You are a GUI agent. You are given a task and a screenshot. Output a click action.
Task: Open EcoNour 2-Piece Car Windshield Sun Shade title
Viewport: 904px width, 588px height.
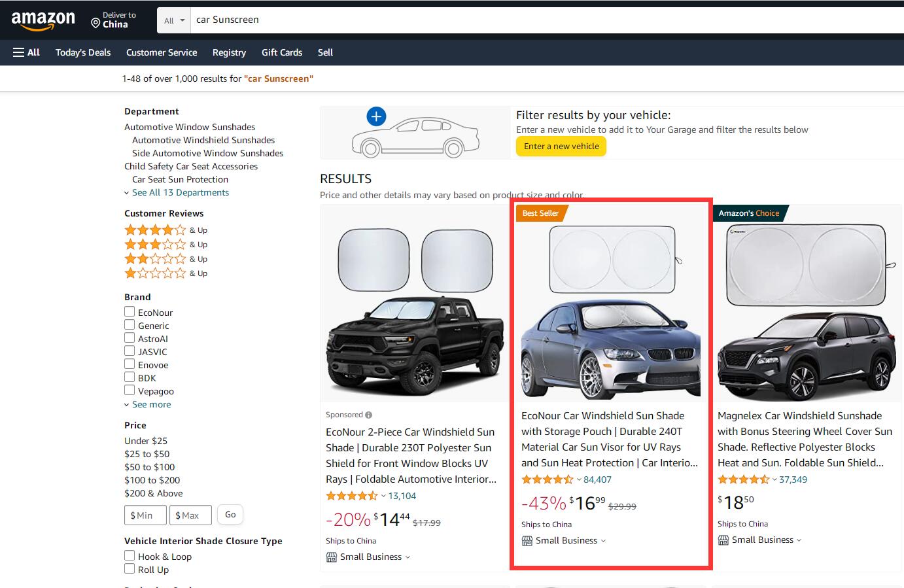[411, 455]
